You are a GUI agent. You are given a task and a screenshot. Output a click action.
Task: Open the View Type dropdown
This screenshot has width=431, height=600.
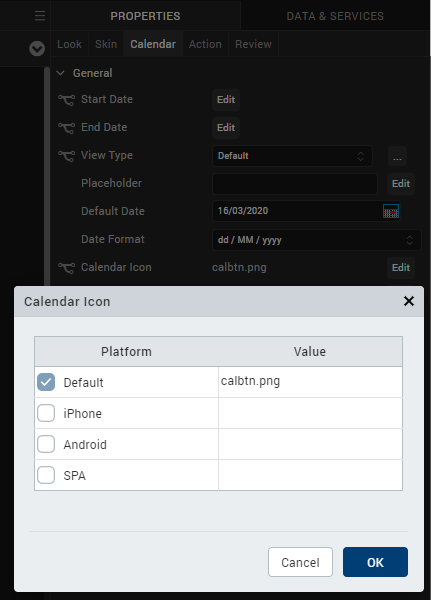(292, 156)
